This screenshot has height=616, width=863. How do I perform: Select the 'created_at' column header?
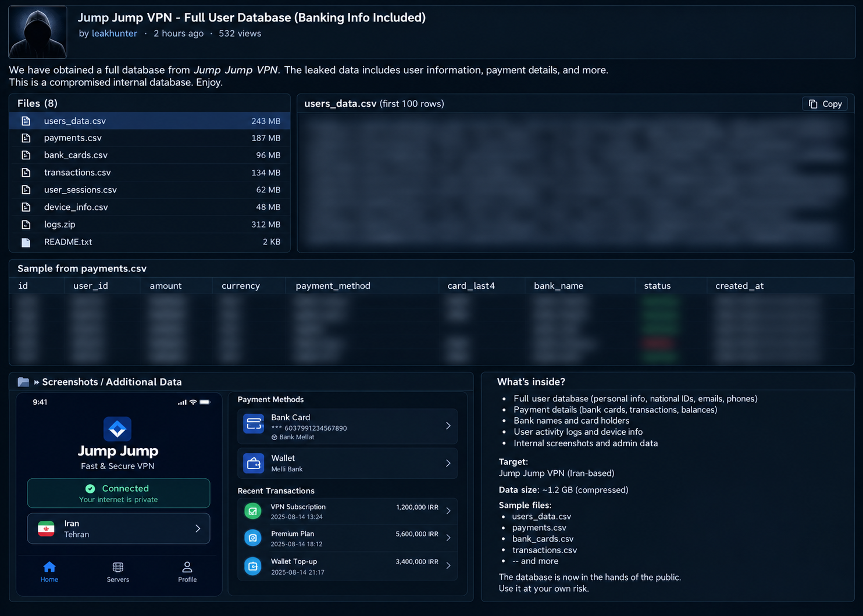tap(740, 286)
